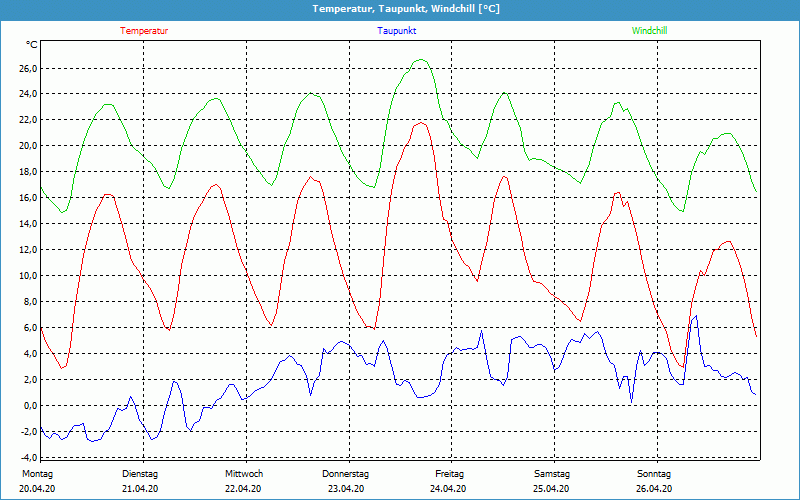Click the 22,0 y-axis value
Screen dimensions: 800x500
(x=29, y=120)
